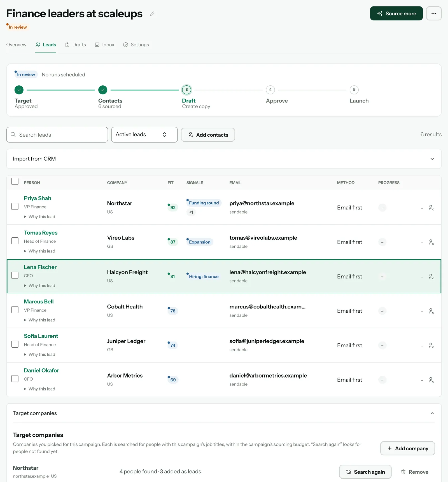The width and height of the screenshot is (448, 482).
Task: Click the pencil edit icon beside campaign title
Action: click(x=152, y=14)
